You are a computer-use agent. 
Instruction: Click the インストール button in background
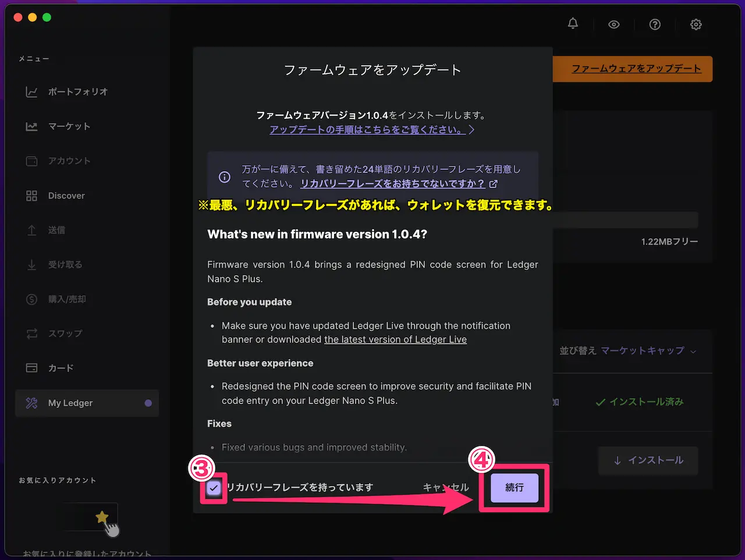[648, 460]
